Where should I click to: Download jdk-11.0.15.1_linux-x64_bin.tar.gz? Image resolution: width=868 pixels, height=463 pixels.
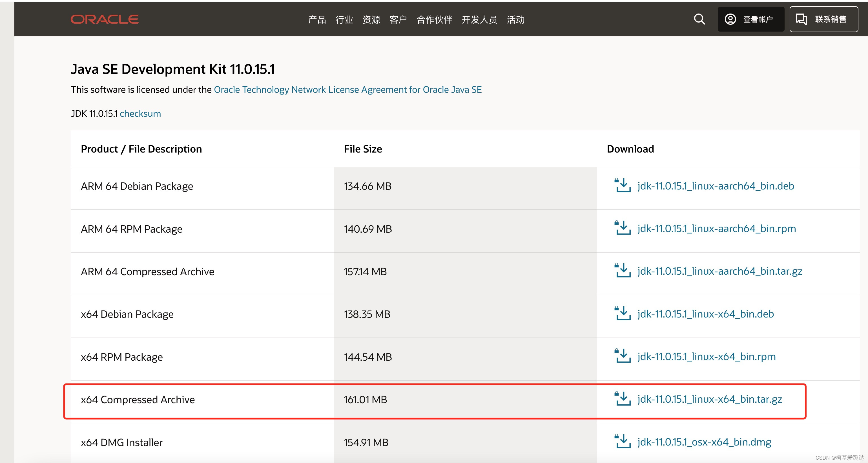tap(710, 399)
